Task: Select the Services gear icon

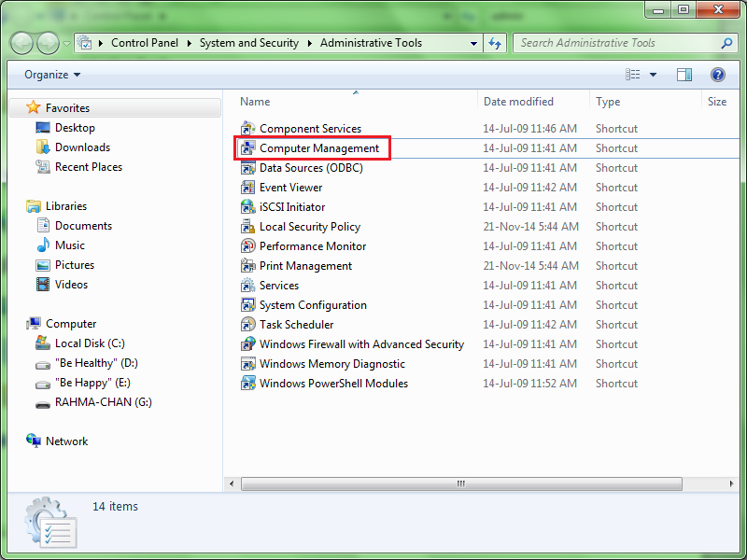Action: click(x=247, y=286)
